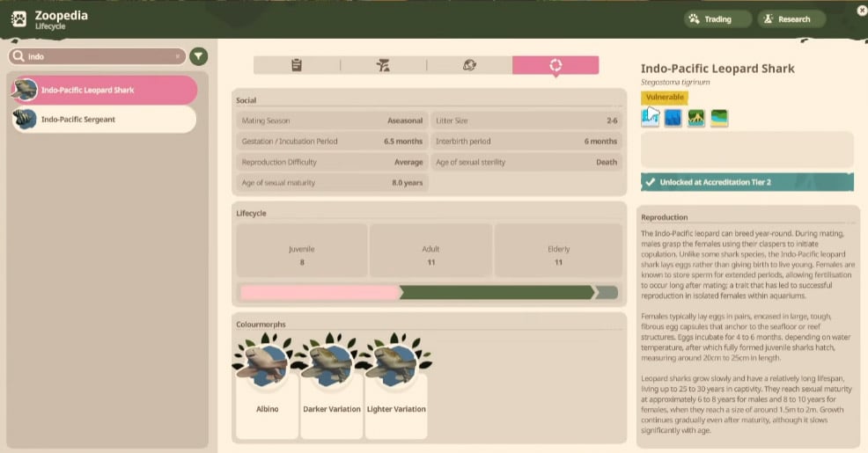Switch to the habitat tree tab
Image resolution: width=868 pixels, height=453 pixels.
[x=383, y=65]
